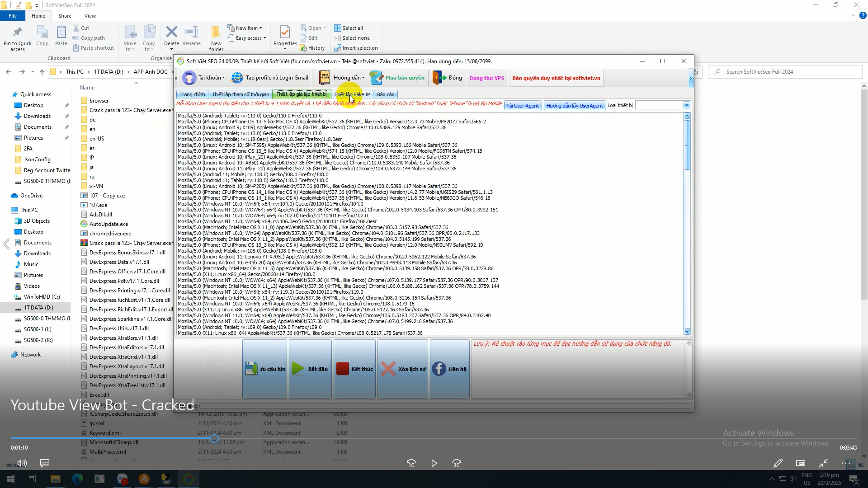Click the Mua bản quyền cart icon
Viewport: 868px width, 488px height.
click(x=377, y=78)
